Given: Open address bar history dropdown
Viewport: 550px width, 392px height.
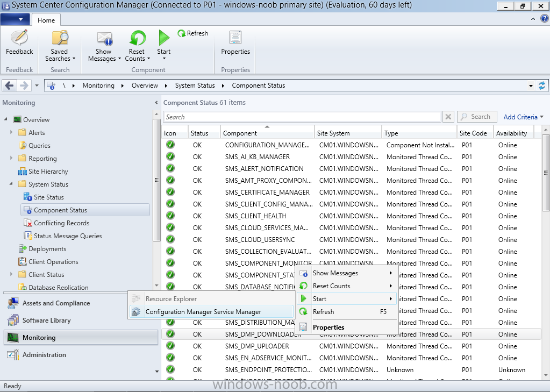Looking at the screenshot, I should click(x=531, y=85).
